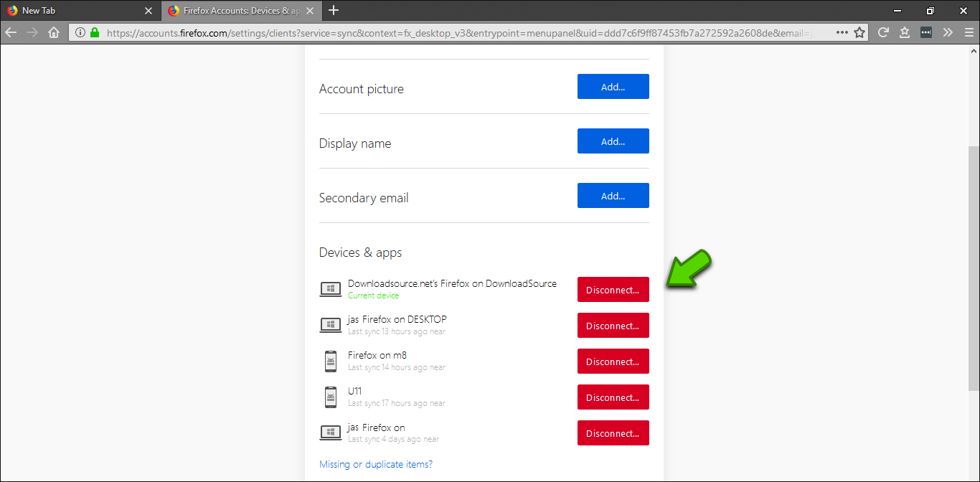The image size is (980, 482).
Task: Click Last sync 14 hours ago text
Action: 397,367
